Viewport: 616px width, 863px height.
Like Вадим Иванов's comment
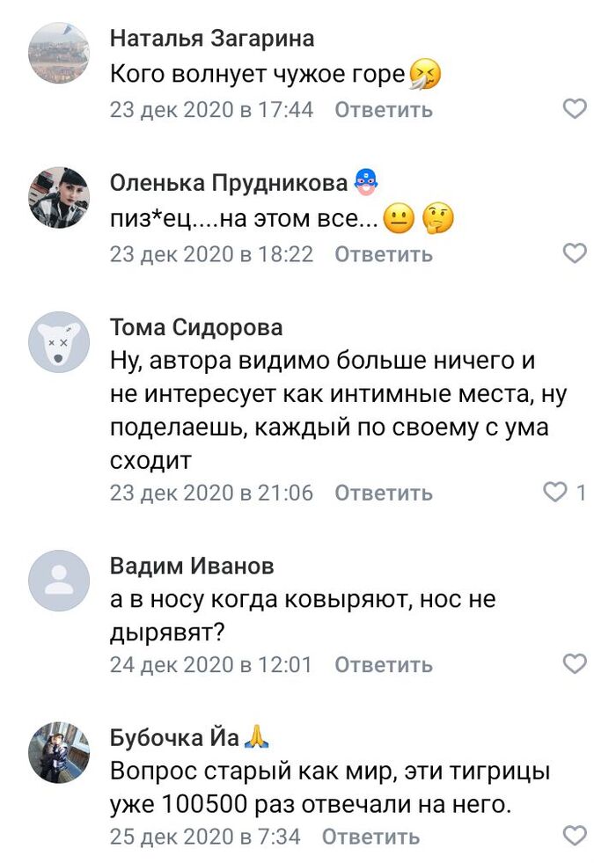pyautogui.click(x=574, y=664)
